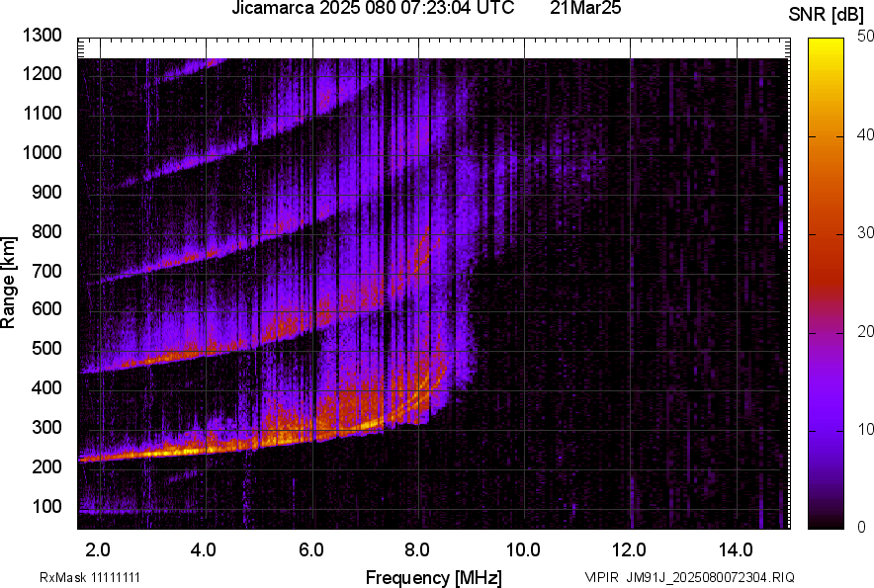Click the colorbar tick label 10

tap(866, 429)
